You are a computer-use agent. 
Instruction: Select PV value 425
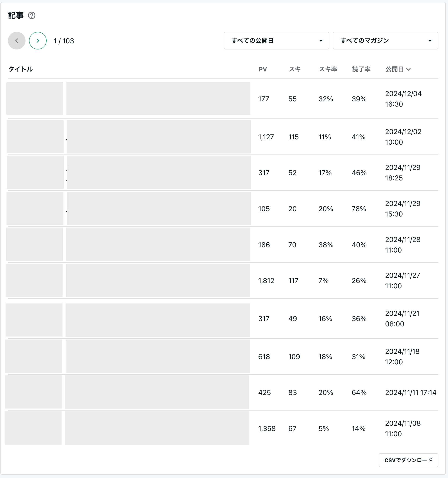pos(264,393)
